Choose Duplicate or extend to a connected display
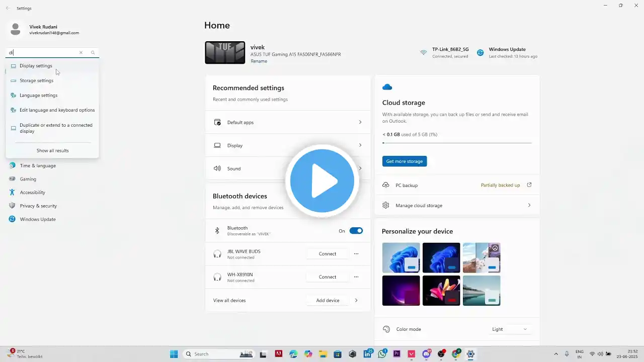The height and width of the screenshot is (362, 644). [52, 128]
